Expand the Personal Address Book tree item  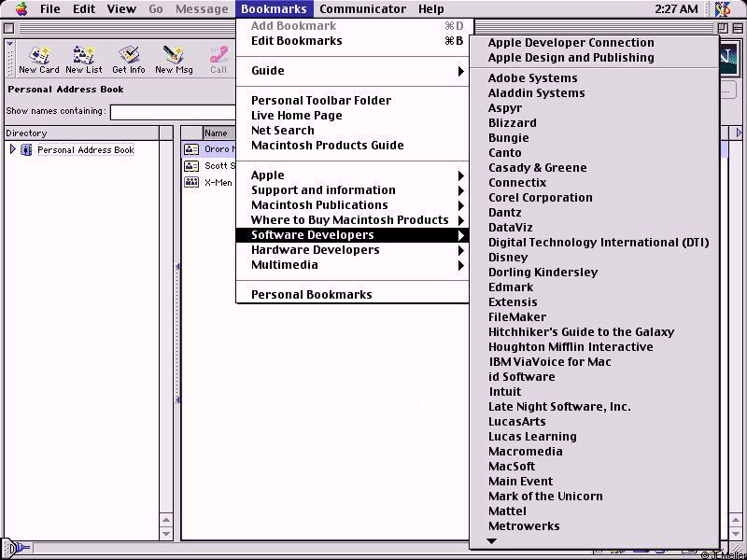pyautogui.click(x=13, y=150)
